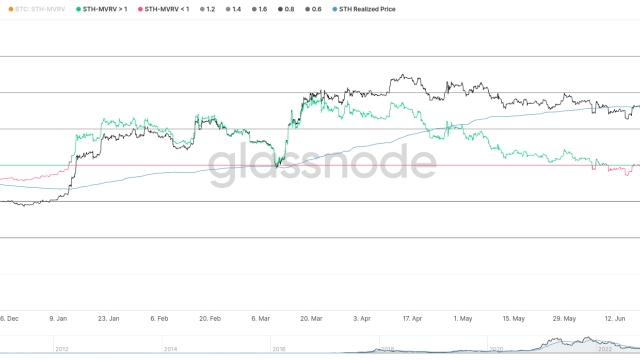
Task: Click the orange BTC: STH-MVRV legend dot
Action: tap(11, 9)
